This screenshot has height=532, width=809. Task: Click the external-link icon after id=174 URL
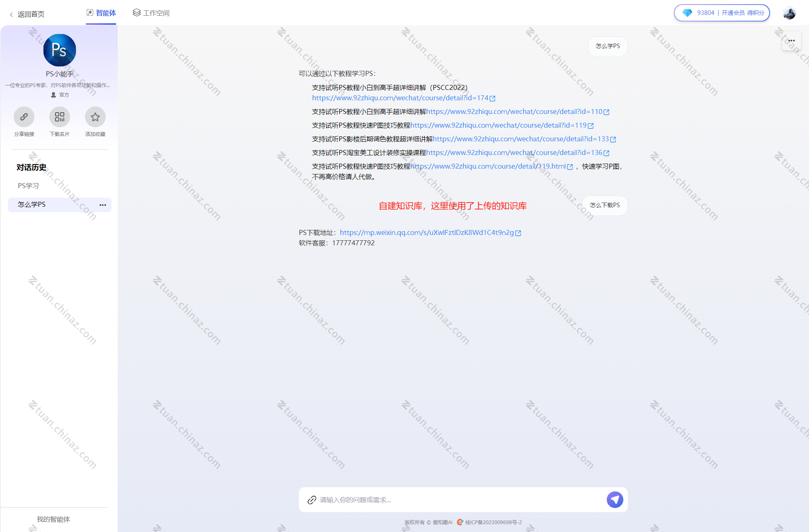(492, 99)
